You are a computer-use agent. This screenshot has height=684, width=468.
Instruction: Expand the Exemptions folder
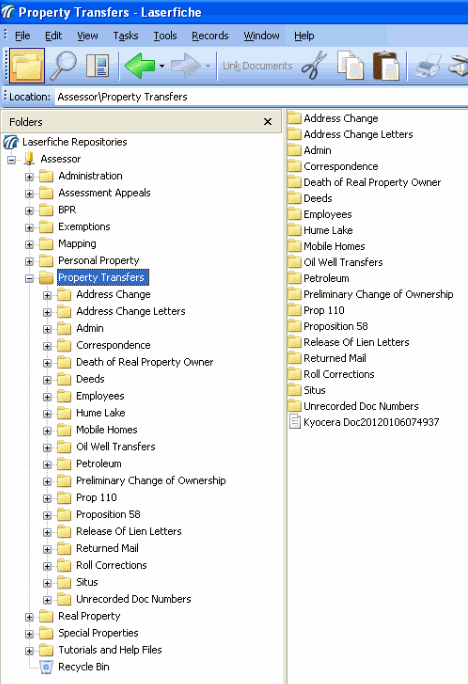coord(29,227)
